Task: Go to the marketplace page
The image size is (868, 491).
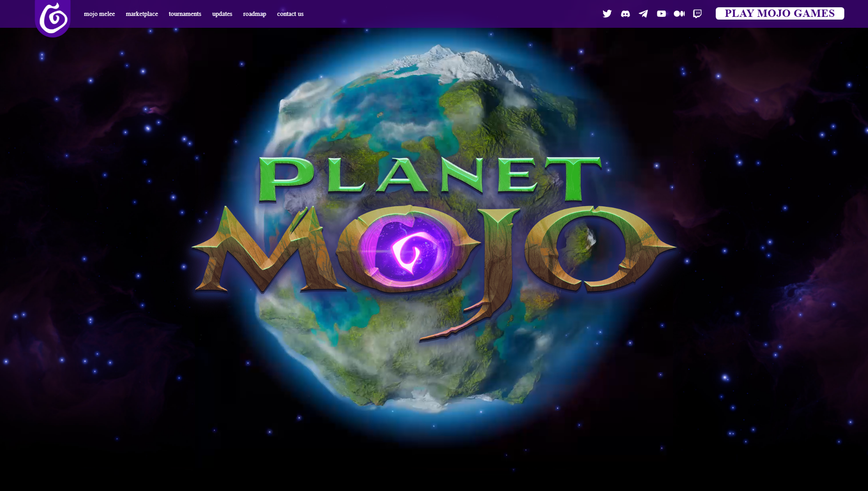Action: click(x=142, y=14)
